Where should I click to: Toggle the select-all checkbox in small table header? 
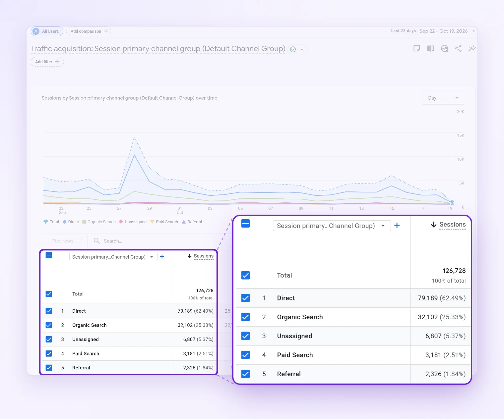tap(49, 255)
